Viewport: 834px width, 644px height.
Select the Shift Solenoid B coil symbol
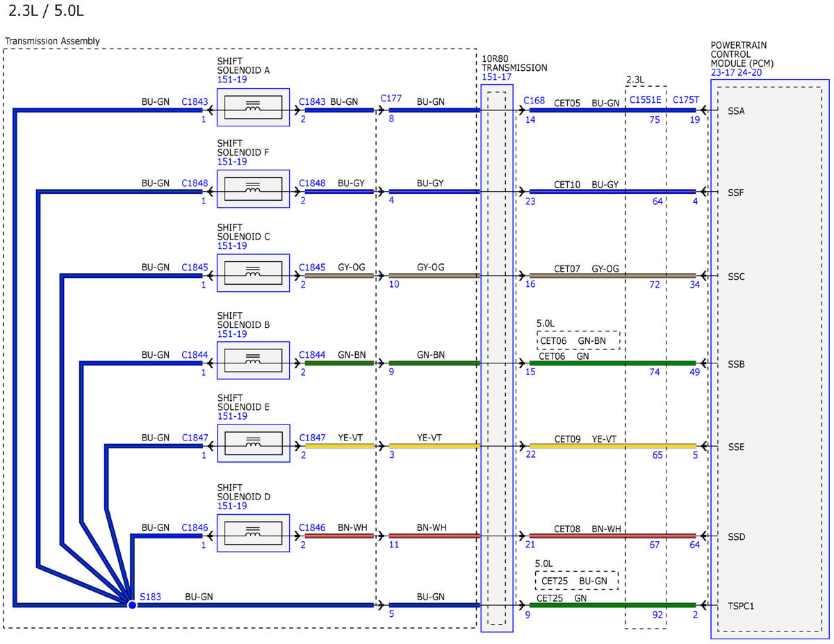[253, 360]
